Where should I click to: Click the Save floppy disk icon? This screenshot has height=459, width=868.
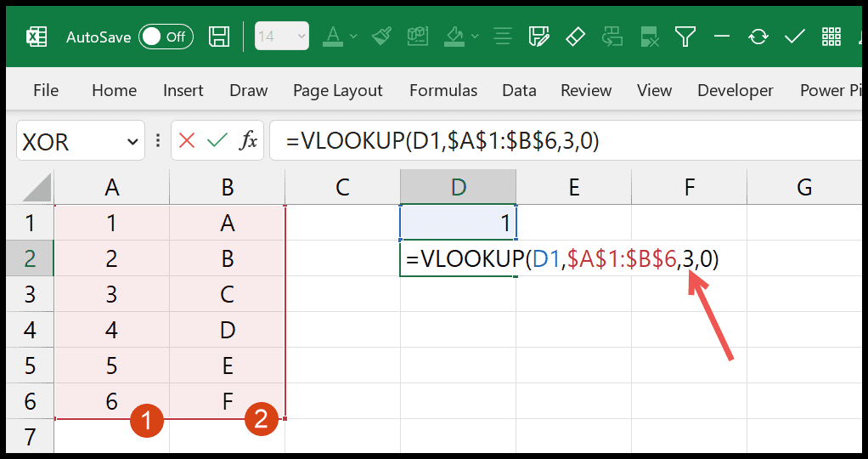[x=219, y=37]
